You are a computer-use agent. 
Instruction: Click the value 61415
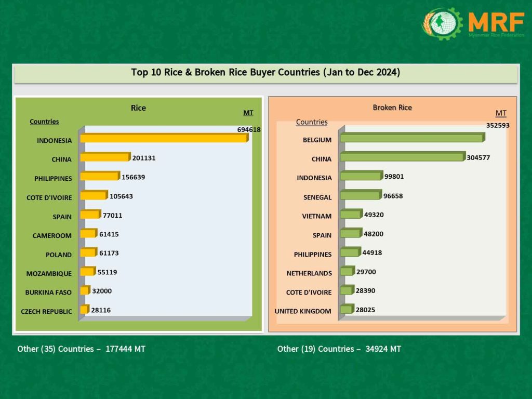(x=109, y=234)
